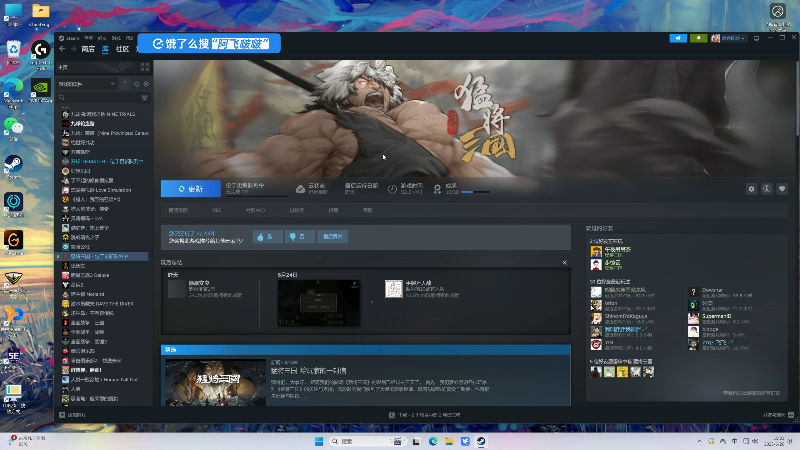Open the 社区 community tab

[x=122, y=49]
